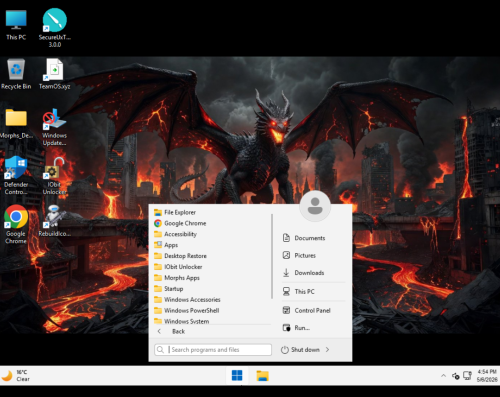Select the Recycle Bin desktop icon

click(x=16, y=74)
